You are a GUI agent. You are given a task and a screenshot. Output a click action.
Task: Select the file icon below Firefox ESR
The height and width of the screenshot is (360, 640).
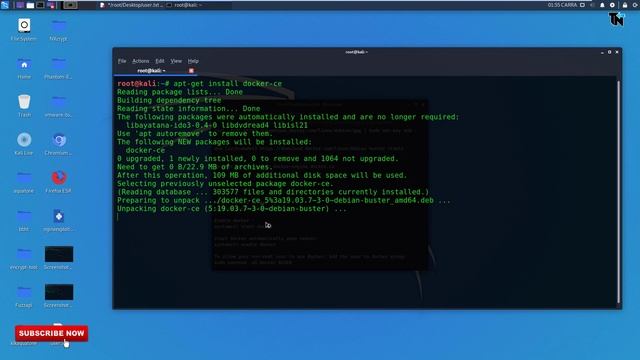59,216
